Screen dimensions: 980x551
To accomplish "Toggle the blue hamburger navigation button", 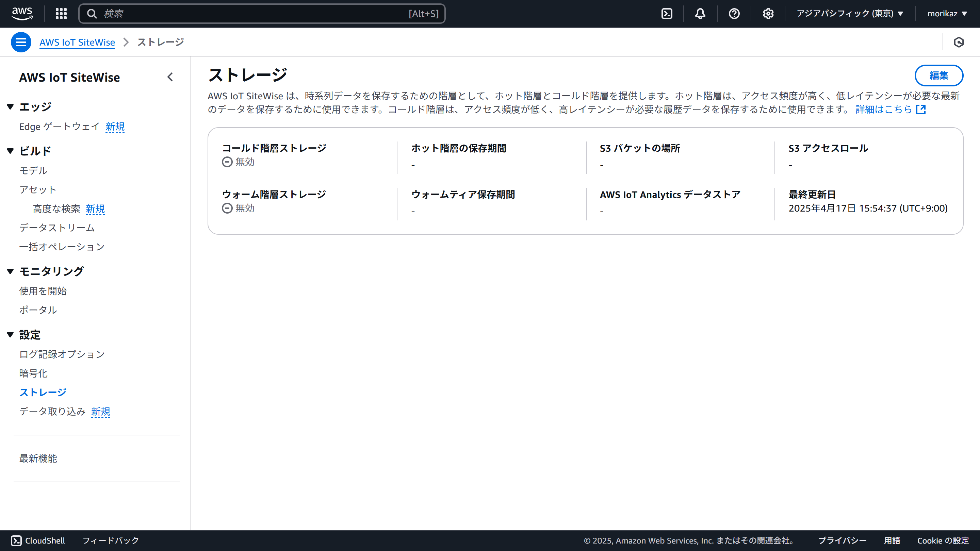I will [x=21, y=42].
